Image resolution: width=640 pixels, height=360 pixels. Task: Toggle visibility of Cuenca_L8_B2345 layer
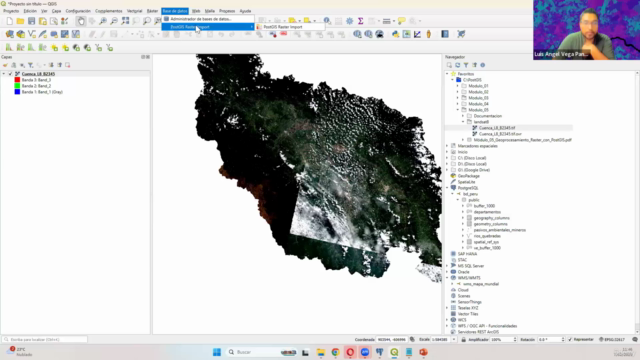click(11, 74)
